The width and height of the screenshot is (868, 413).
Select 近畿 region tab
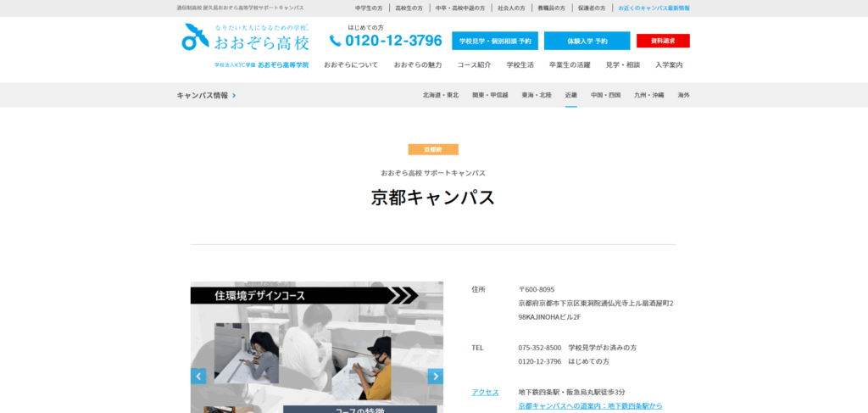tap(571, 95)
